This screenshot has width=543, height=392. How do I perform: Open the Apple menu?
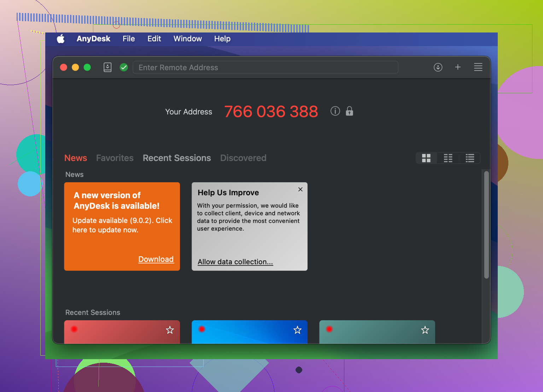[x=61, y=39]
